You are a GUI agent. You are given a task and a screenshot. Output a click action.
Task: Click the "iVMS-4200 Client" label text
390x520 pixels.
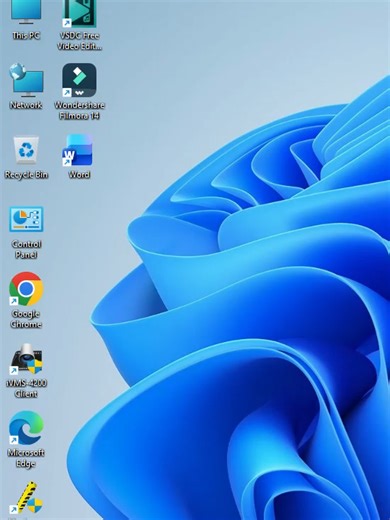pyautogui.click(x=26, y=388)
